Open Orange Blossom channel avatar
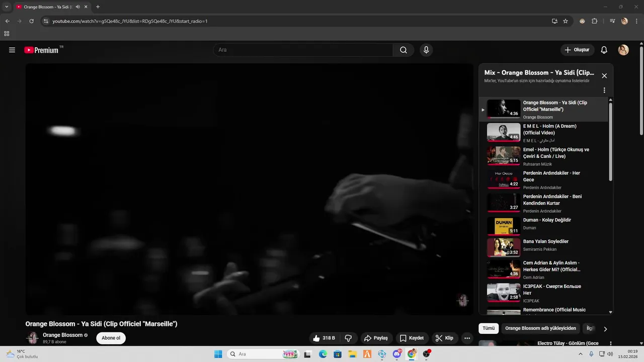The width and height of the screenshot is (644, 362). tap(32, 338)
